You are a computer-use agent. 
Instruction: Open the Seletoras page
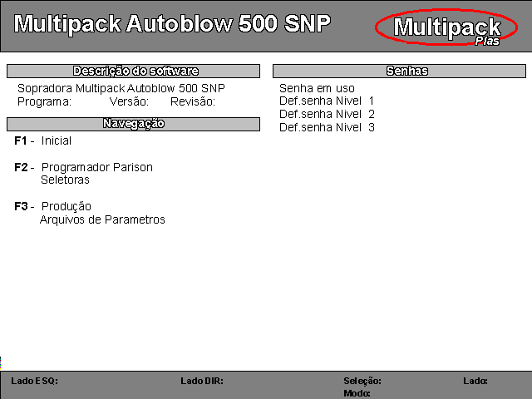(x=65, y=180)
